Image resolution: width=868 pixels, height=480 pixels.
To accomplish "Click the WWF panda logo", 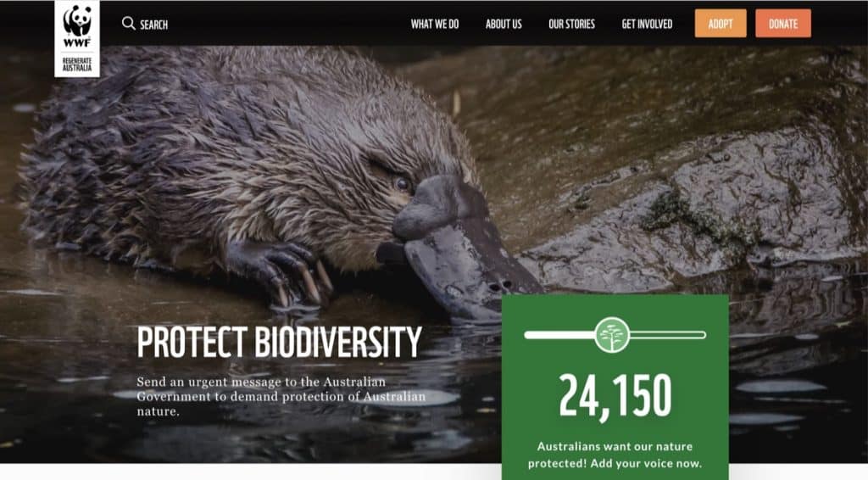I will (x=77, y=26).
